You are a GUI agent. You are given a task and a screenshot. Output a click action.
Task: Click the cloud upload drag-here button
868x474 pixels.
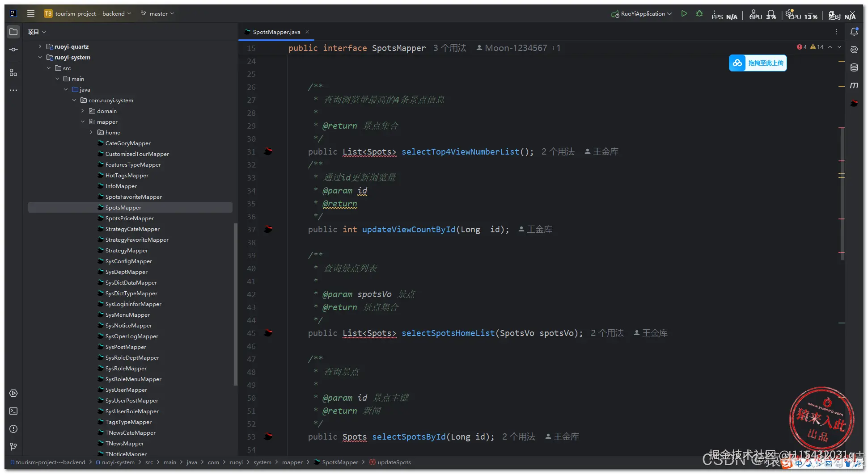coord(758,63)
